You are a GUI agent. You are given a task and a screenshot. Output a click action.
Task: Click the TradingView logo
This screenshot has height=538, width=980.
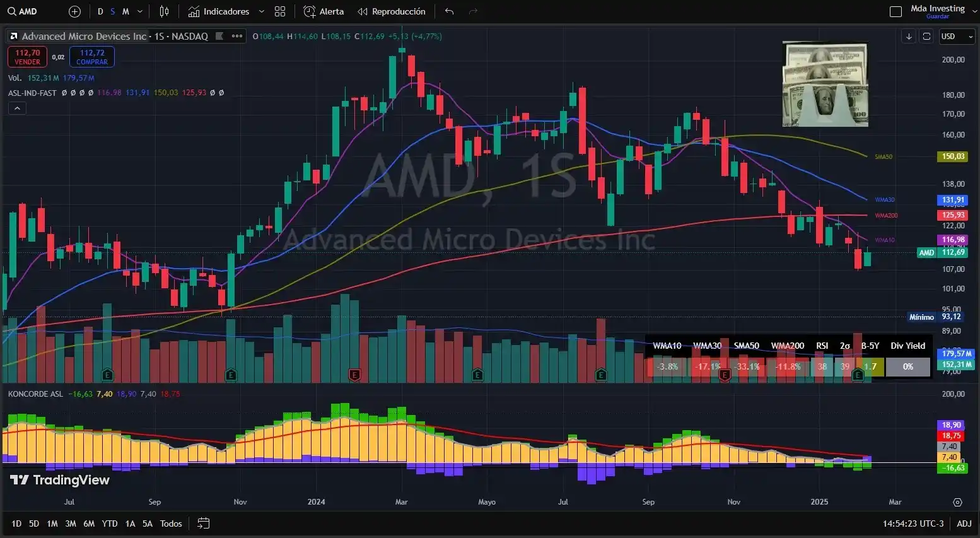pos(60,480)
